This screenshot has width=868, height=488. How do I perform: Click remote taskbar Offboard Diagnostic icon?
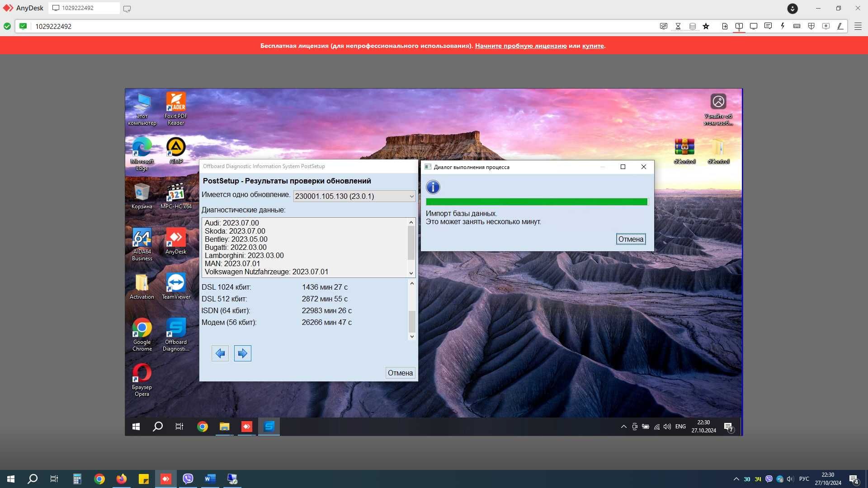tap(269, 427)
